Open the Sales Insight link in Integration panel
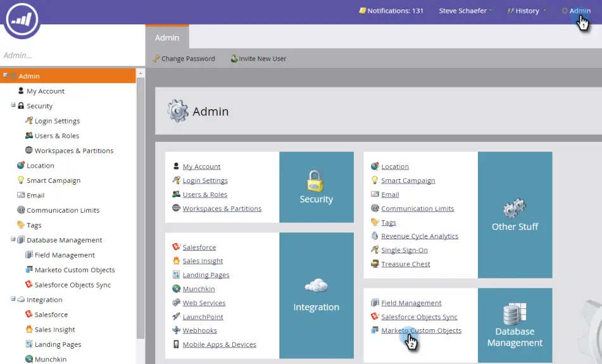This screenshot has height=364, width=602. tap(203, 261)
